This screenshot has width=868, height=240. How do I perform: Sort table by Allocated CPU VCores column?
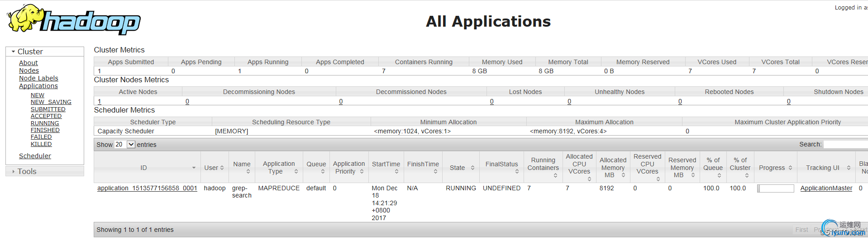pyautogui.click(x=579, y=168)
